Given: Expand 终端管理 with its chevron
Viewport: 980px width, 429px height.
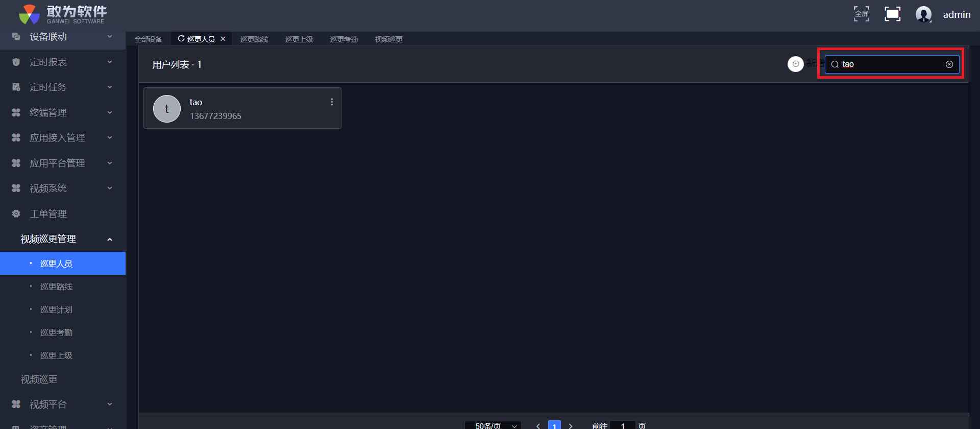Looking at the screenshot, I should pos(110,113).
